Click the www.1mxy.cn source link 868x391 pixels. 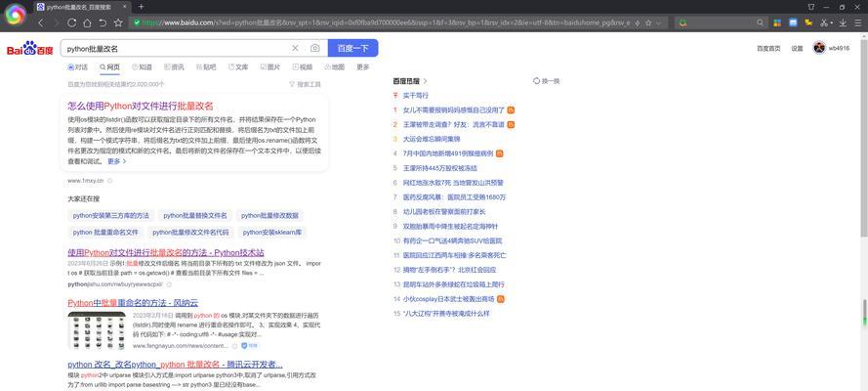pyautogui.click(x=85, y=181)
